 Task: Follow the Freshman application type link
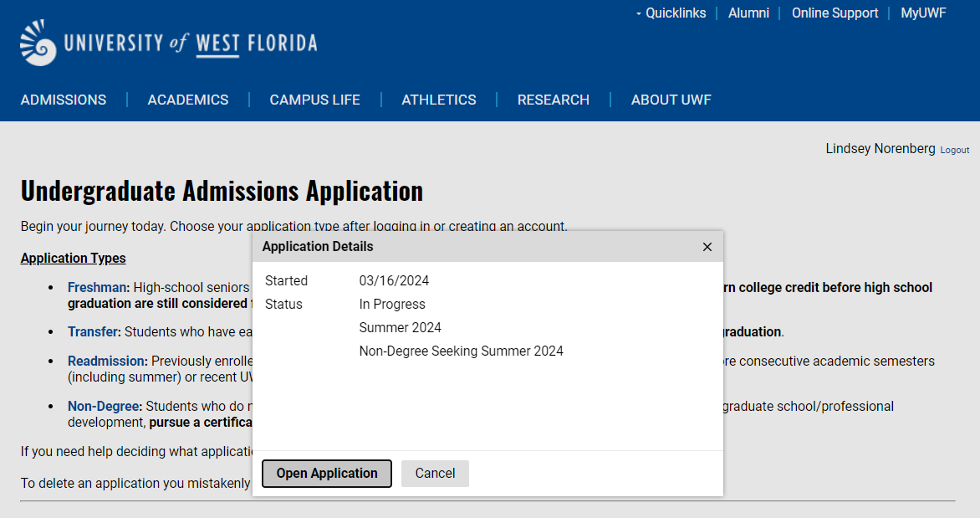[x=99, y=288]
